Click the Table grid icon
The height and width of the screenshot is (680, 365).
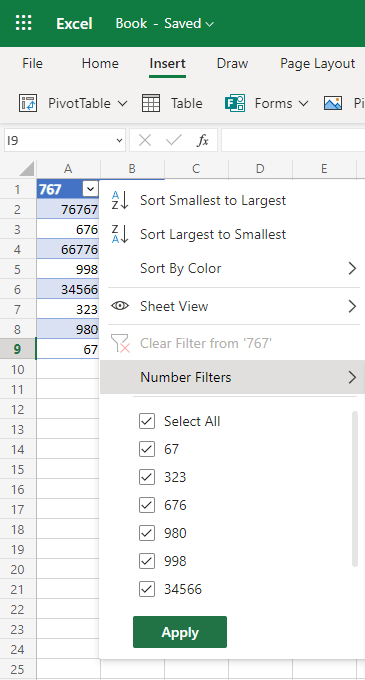151,103
